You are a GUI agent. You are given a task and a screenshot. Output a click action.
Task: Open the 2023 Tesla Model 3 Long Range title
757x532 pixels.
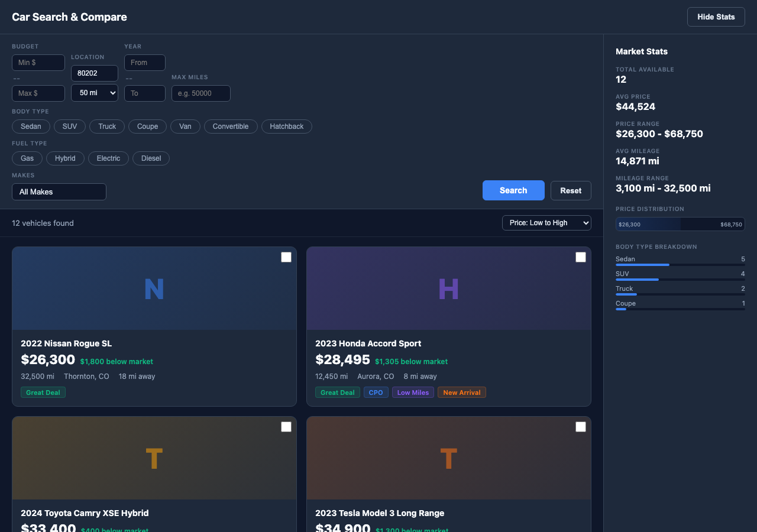[380, 513]
